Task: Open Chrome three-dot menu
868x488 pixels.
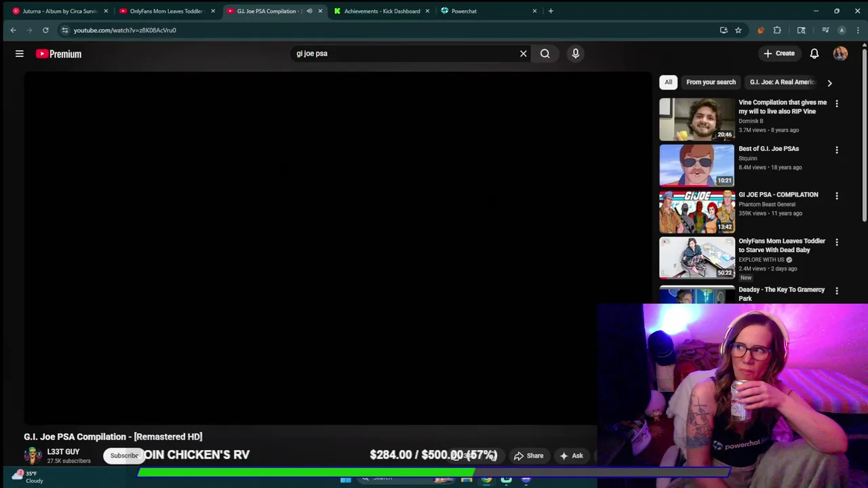Action: 858,30
